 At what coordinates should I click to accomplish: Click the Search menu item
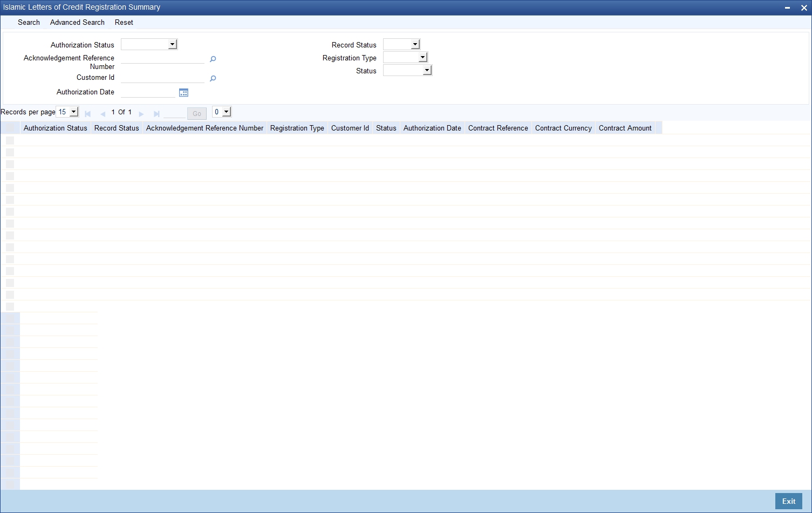[29, 22]
